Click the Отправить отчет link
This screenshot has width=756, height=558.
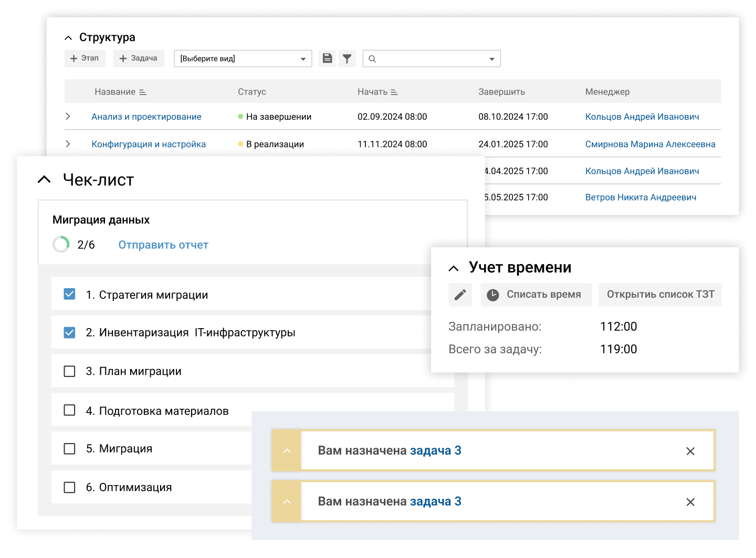pos(163,245)
